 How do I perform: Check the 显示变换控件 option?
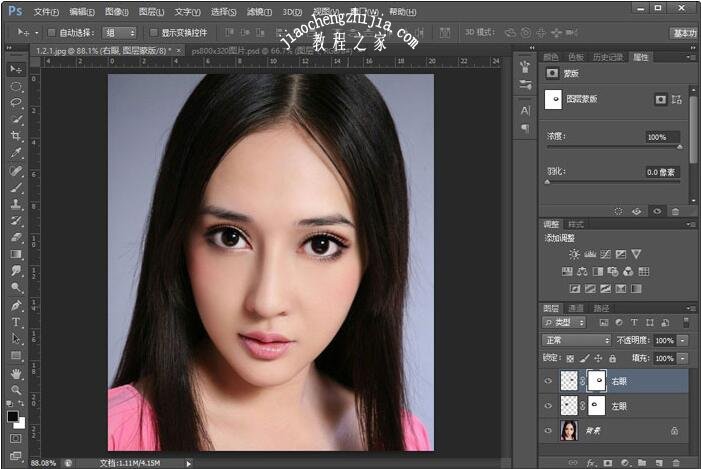point(152,32)
